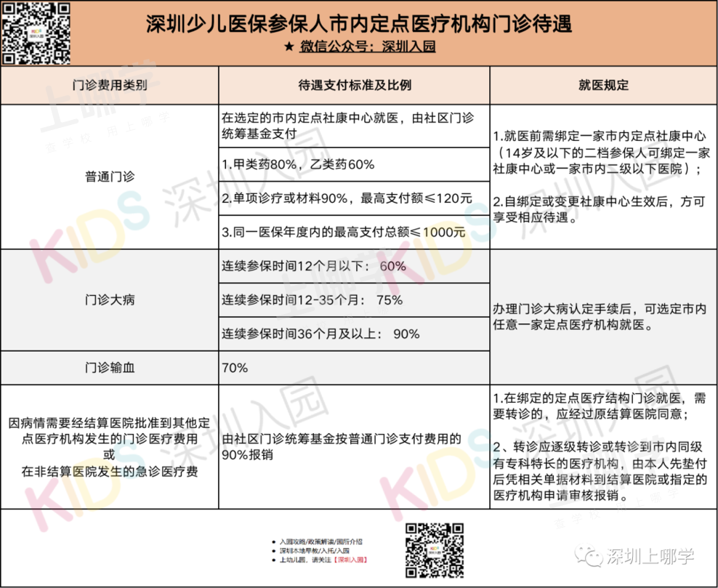Click the WeChat logo beside 深圳上哪学
Image resolution: width=718 pixels, height=588 pixels.
click(x=589, y=556)
